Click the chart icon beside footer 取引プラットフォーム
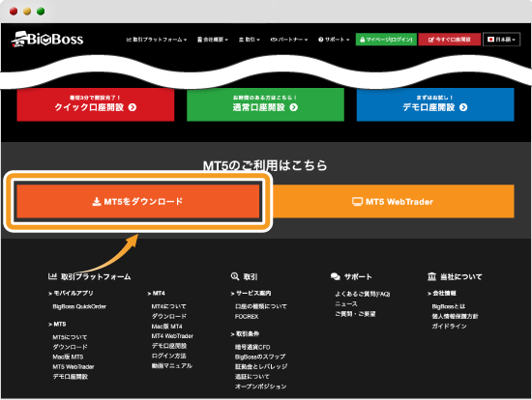 (52, 276)
